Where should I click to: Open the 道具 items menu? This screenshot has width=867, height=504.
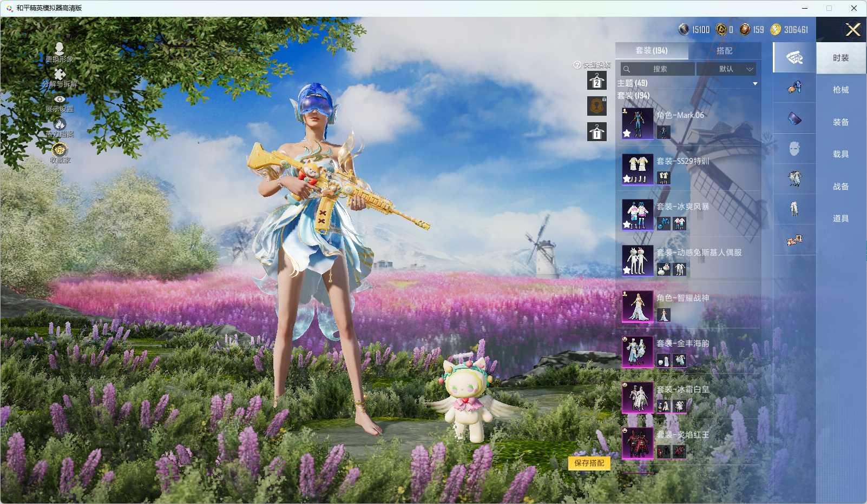841,218
